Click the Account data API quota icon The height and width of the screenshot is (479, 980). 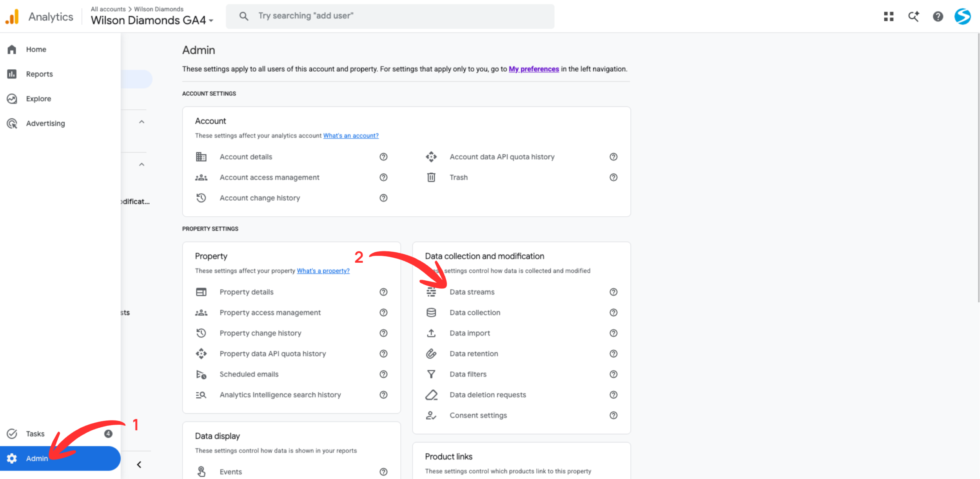pyautogui.click(x=431, y=157)
